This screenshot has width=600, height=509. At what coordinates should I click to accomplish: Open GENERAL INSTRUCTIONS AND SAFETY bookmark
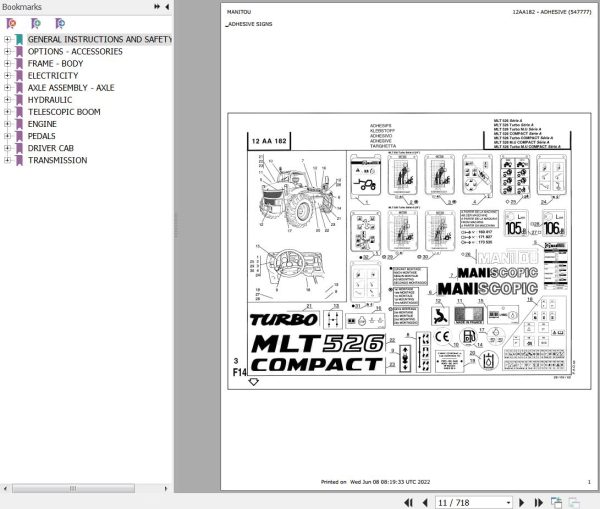point(99,39)
